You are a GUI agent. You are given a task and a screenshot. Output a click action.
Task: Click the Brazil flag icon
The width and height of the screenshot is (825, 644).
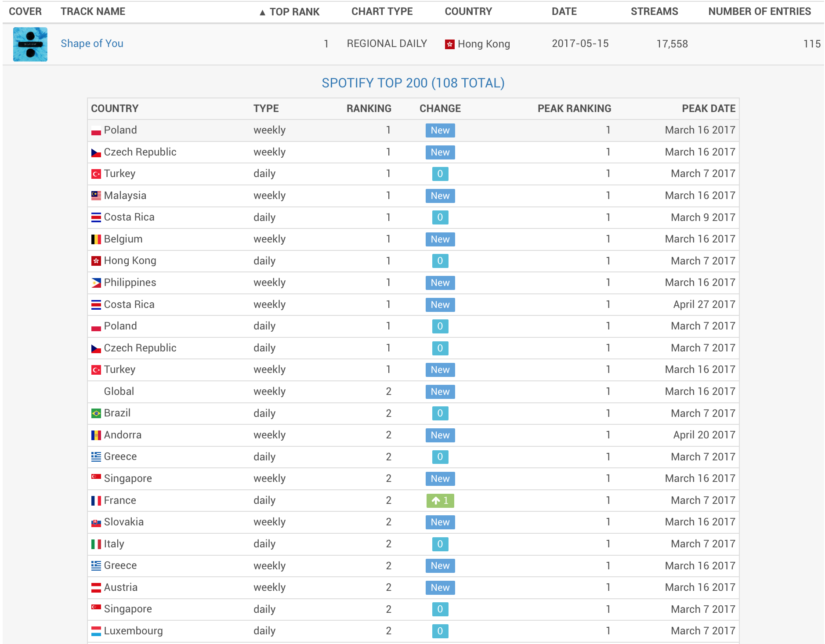(96, 413)
